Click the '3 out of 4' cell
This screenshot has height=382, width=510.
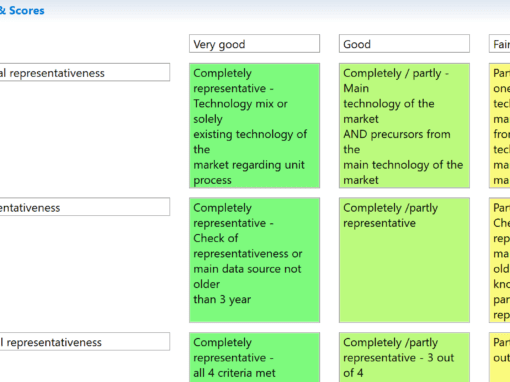click(404, 357)
